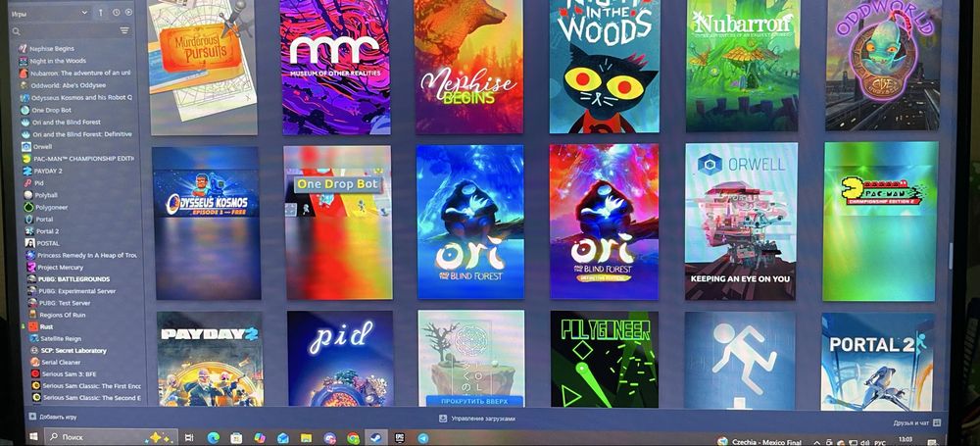This screenshot has height=446, width=980.
Task: Open the Museum of Other Realities cover
Action: (335, 67)
